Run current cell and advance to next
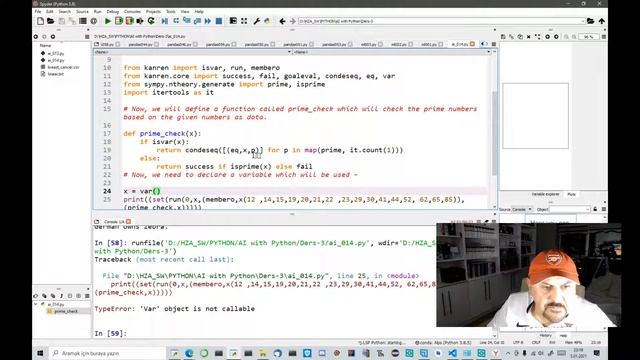 [129, 21]
